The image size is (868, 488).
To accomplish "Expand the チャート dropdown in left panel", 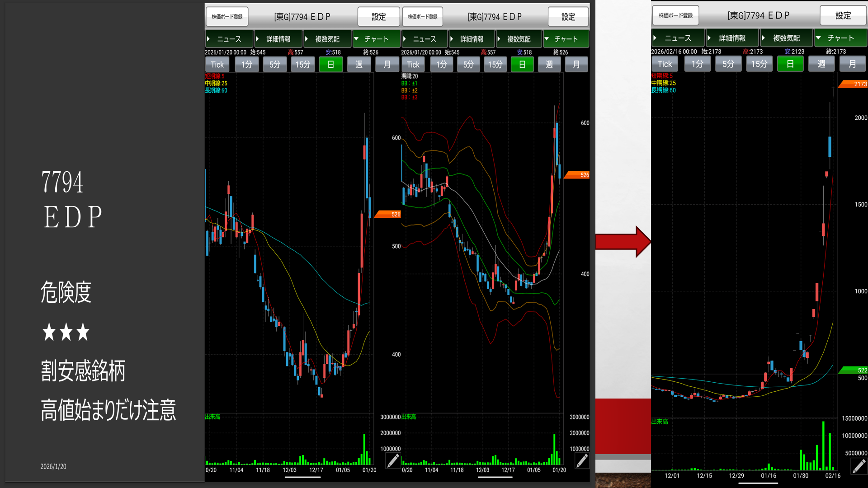I will (x=376, y=39).
